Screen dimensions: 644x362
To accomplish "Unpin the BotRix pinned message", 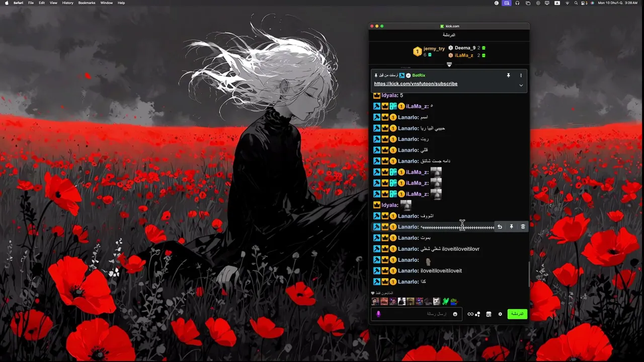I will [x=508, y=75].
